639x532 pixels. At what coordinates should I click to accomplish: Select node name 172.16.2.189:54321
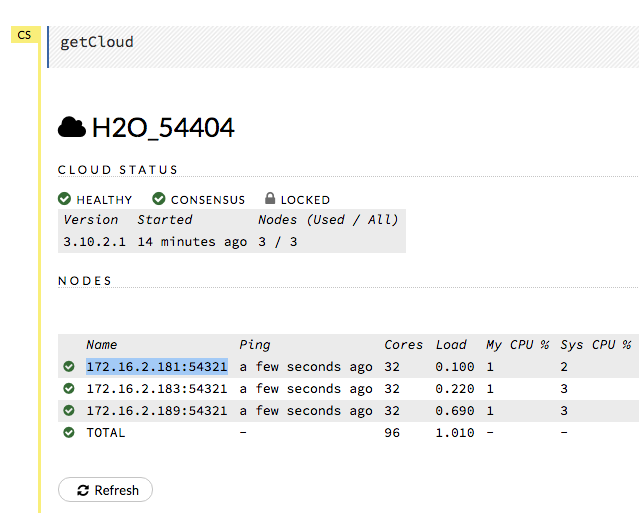[156, 411]
